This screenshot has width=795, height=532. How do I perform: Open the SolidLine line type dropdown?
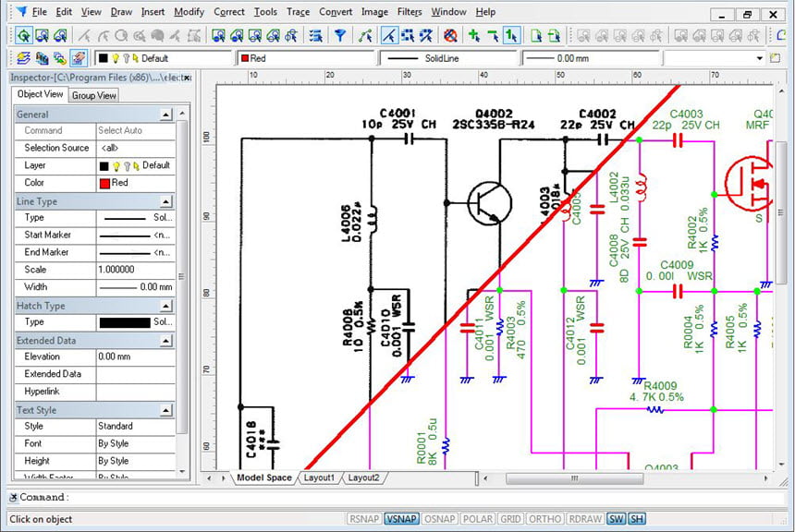(x=448, y=58)
